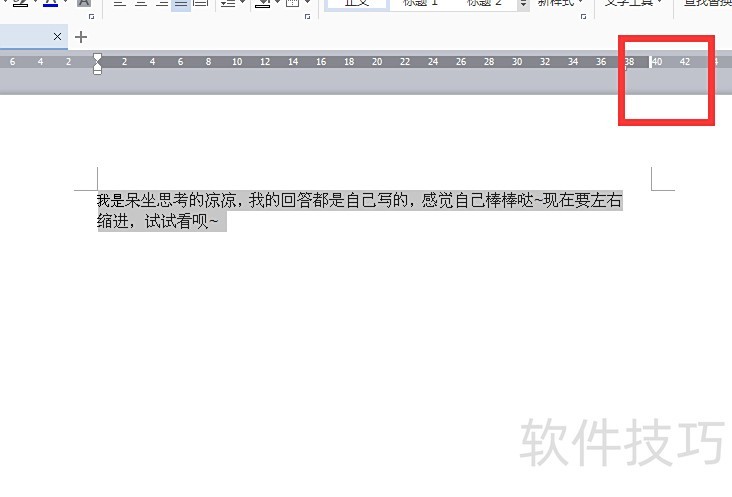Click the borders icon
The height and width of the screenshot is (497, 732).
(x=292, y=4)
